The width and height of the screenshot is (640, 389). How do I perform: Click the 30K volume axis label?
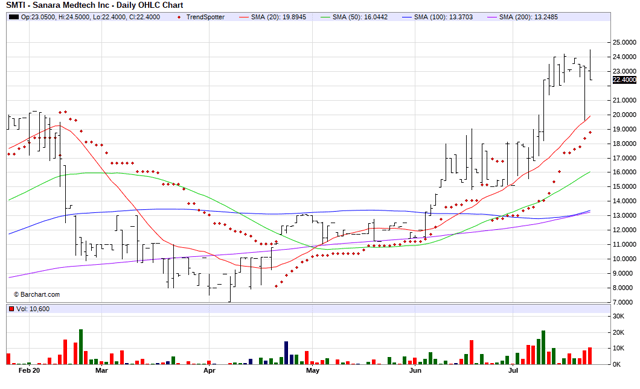(x=618, y=316)
